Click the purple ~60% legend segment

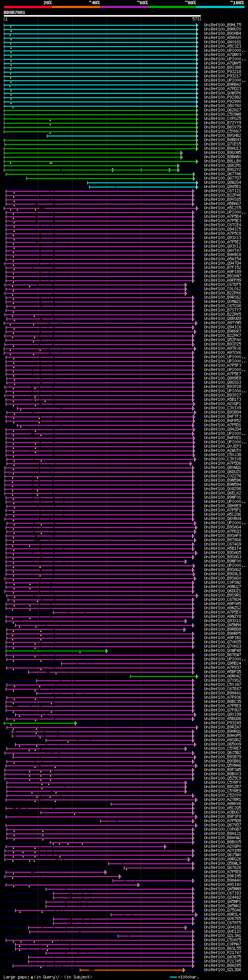coord(124,7)
